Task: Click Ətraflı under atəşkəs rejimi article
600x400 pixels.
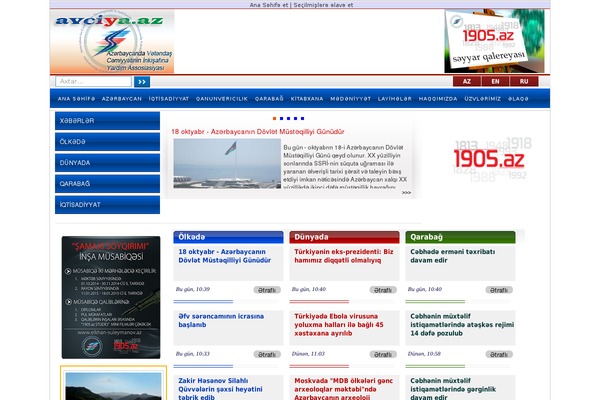Action: (x=499, y=354)
